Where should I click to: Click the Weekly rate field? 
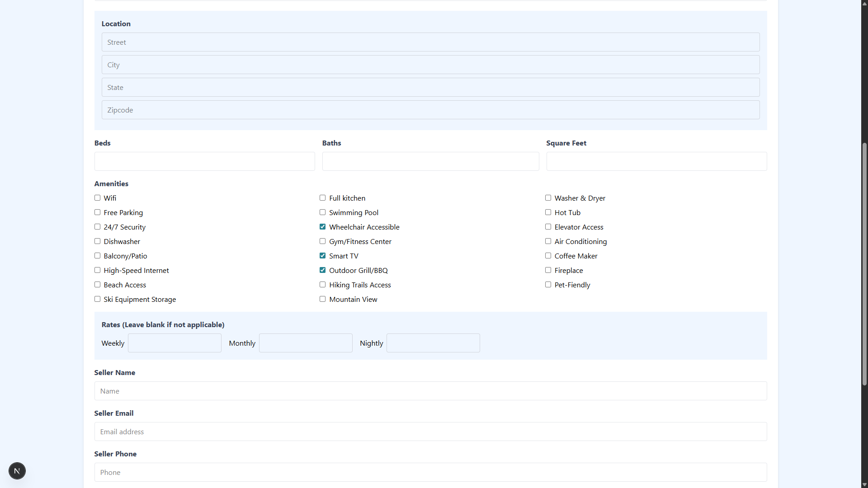click(175, 343)
